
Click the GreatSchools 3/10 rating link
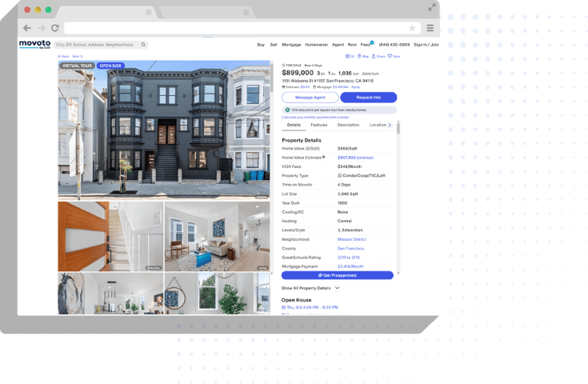pyautogui.click(x=348, y=258)
